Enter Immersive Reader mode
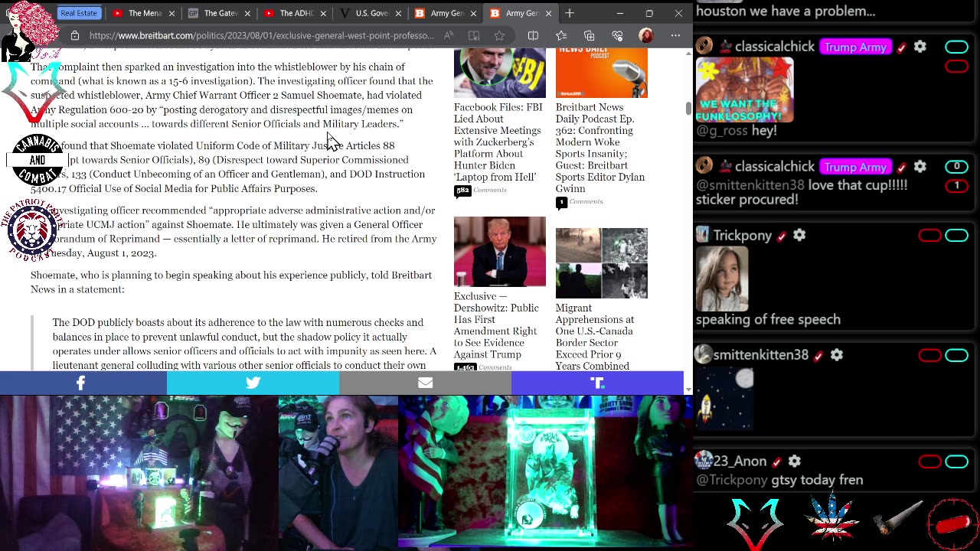The height and width of the screenshot is (551, 980). point(474,35)
